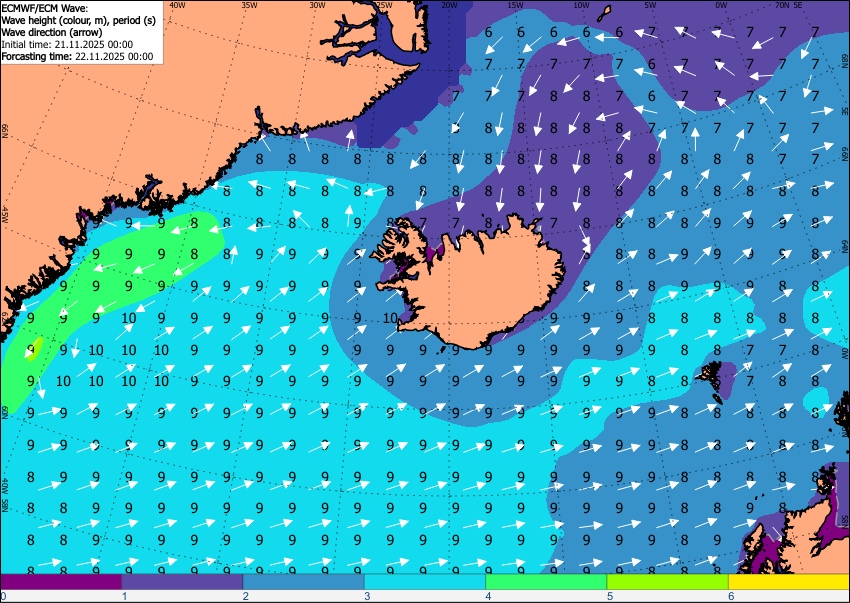Click the '15W' longitude label at top
This screenshot has width=850, height=603.
click(515, 5)
